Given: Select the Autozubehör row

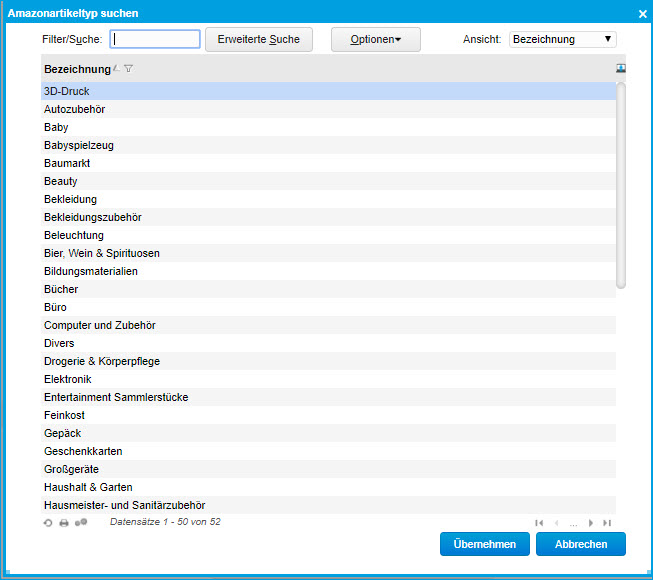Looking at the screenshot, I should coord(328,109).
